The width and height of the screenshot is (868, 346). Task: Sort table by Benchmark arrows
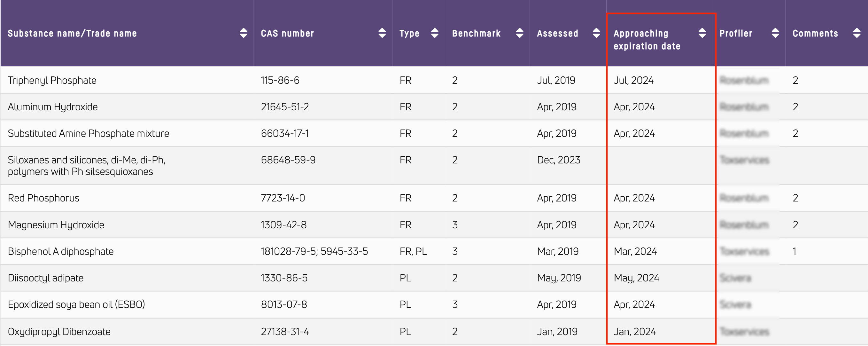pos(519,33)
